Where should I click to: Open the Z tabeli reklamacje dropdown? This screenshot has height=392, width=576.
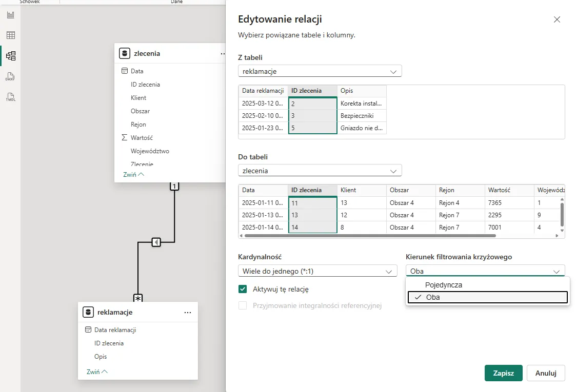[x=320, y=71]
